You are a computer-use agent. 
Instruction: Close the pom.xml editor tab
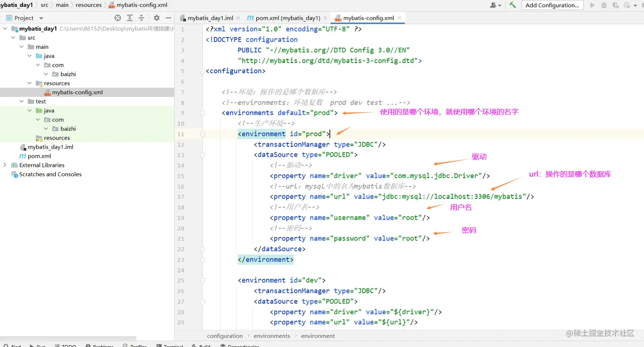(325, 18)
